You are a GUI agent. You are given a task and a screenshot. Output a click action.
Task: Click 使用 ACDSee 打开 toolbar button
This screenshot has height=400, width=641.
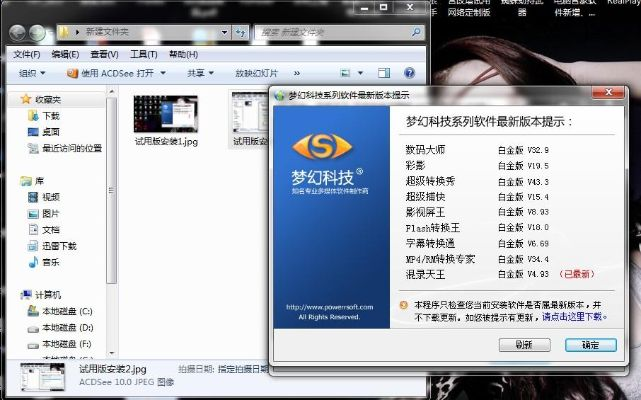click(x=110, y=74)
